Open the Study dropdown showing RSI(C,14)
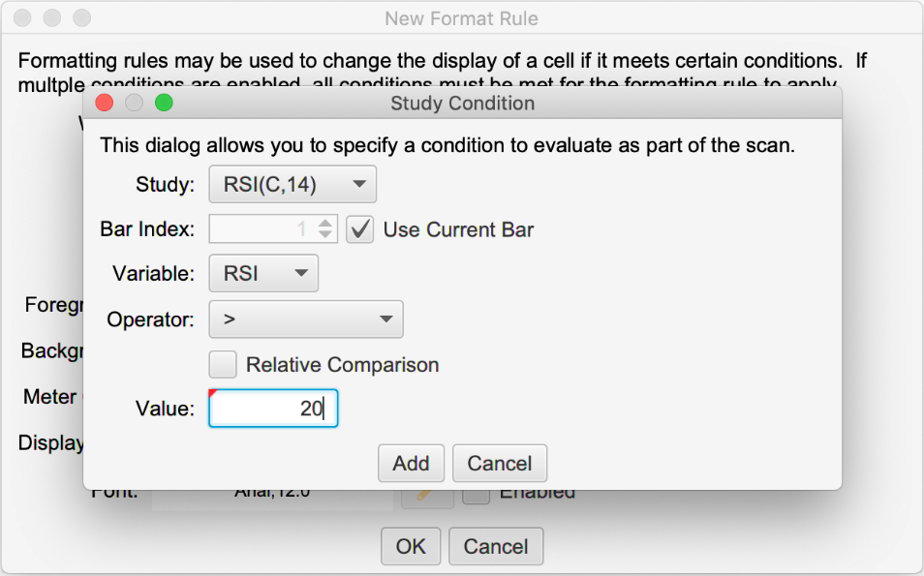 pos(293,184)
